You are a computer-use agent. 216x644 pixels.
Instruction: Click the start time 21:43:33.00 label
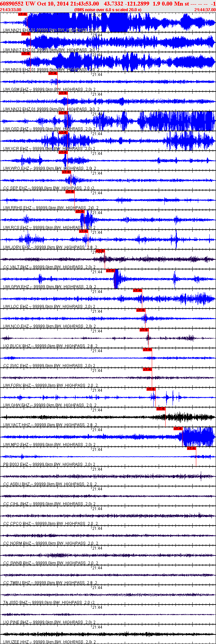(x=11, y=10)
